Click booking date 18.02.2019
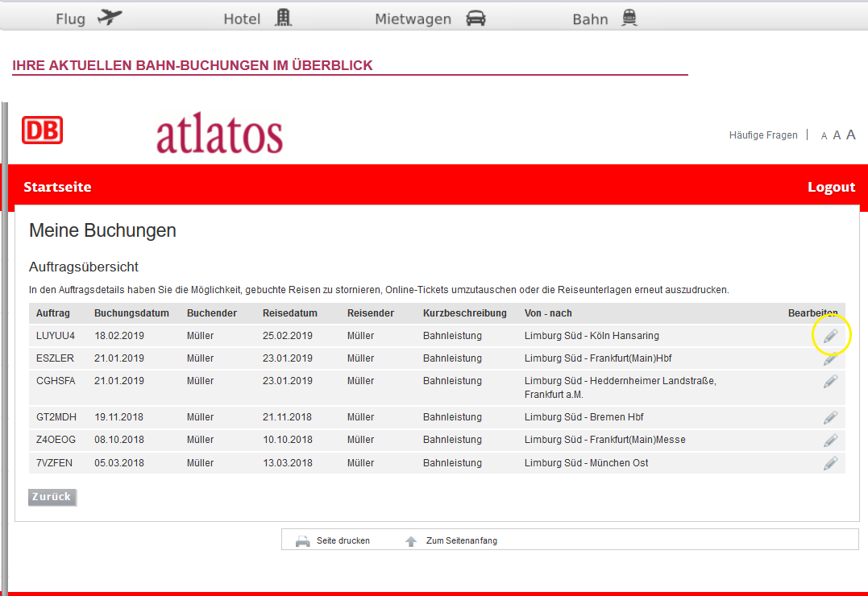The image size is (868, 596). coord(119,336)
